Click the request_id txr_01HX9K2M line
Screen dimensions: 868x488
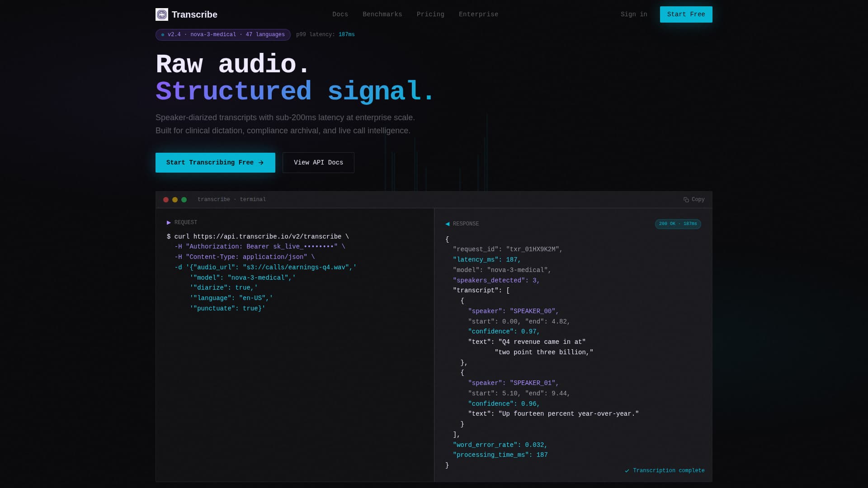point(508,249)
